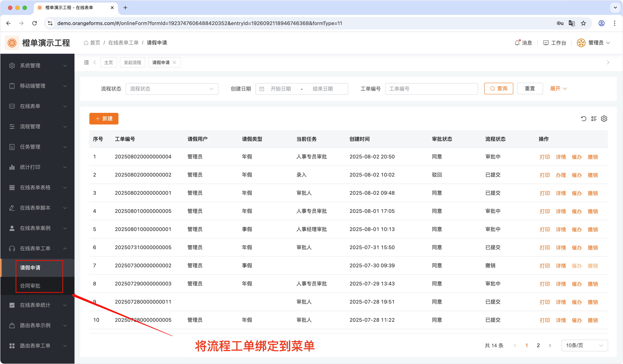Click the calendar icon in date range
Screen dimensions: 623x364
262,89
